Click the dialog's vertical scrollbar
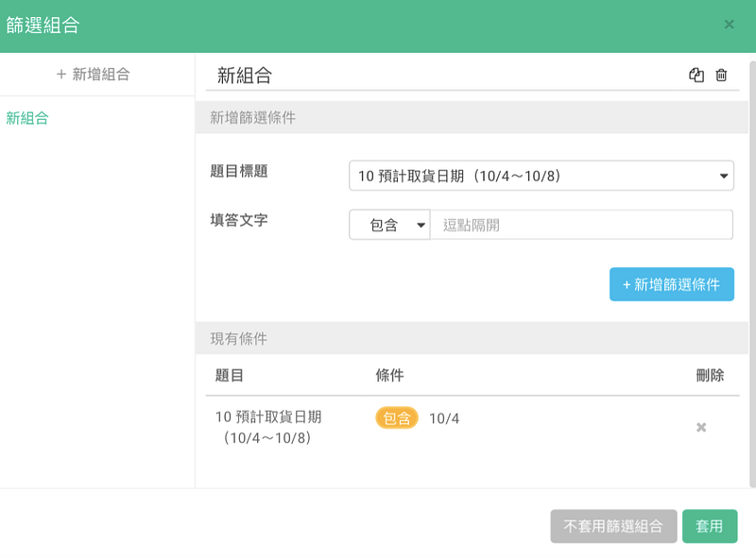756x559 pixels. 752,275
